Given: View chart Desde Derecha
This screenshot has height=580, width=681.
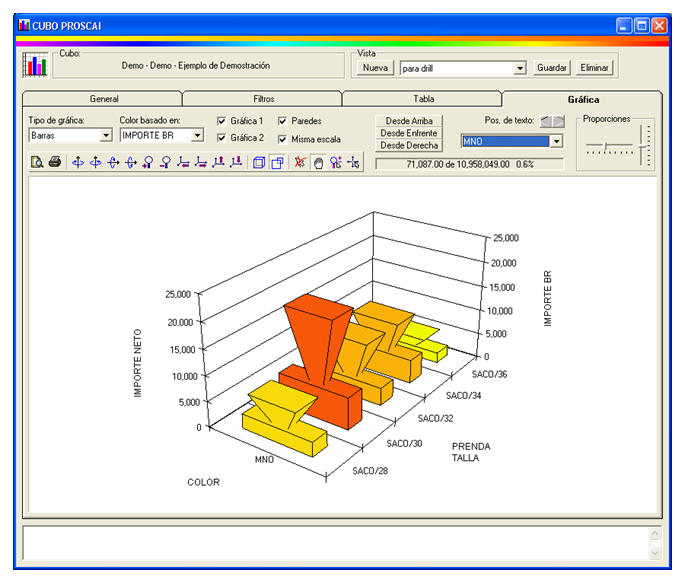Looking at the screenshot, I should (409, 145).
